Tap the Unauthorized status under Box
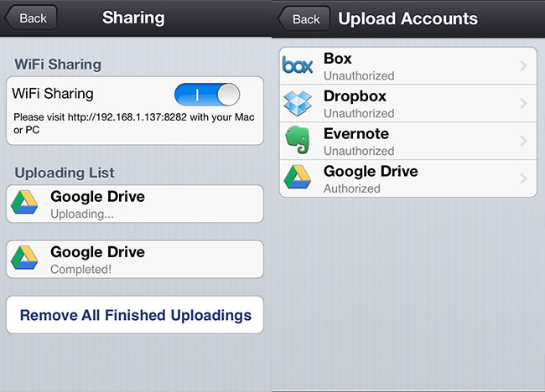 pos(359,75)
